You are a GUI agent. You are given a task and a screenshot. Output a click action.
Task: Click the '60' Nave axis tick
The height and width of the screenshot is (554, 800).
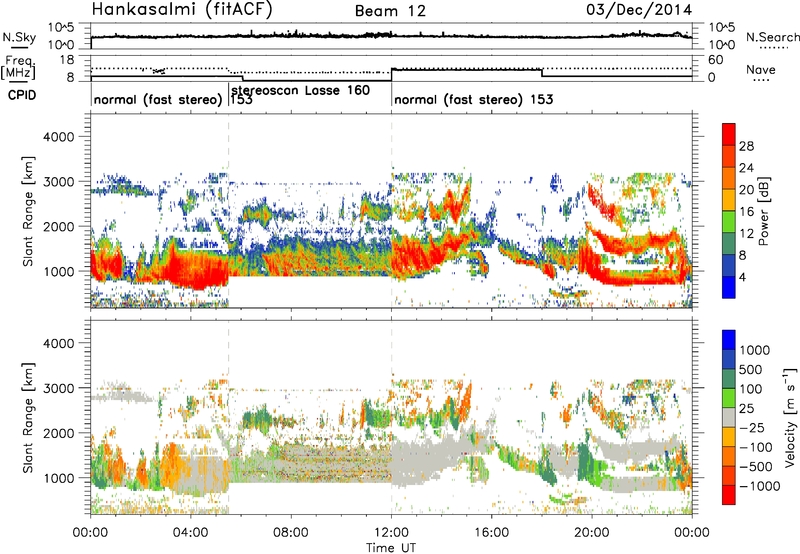coord(715,60)
